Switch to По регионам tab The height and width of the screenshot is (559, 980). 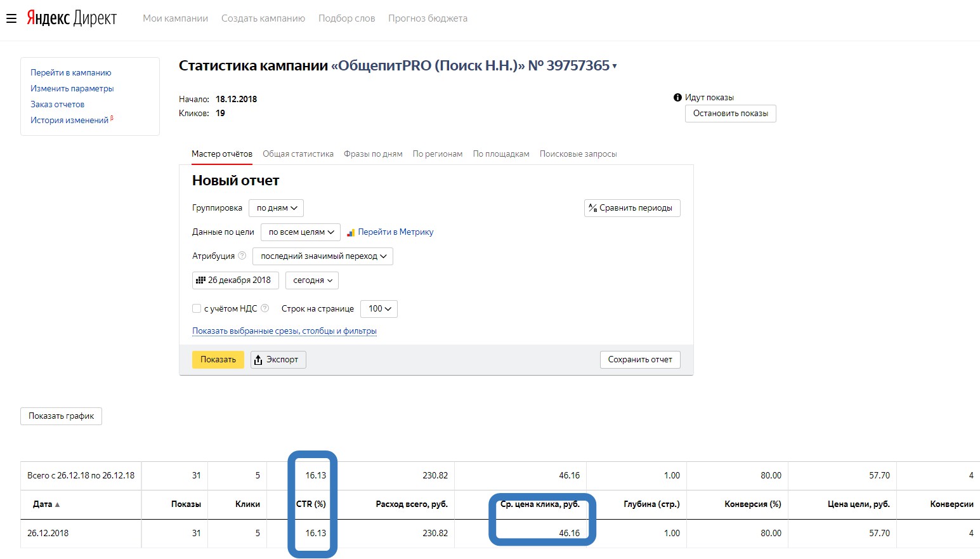tap(438, 154)
